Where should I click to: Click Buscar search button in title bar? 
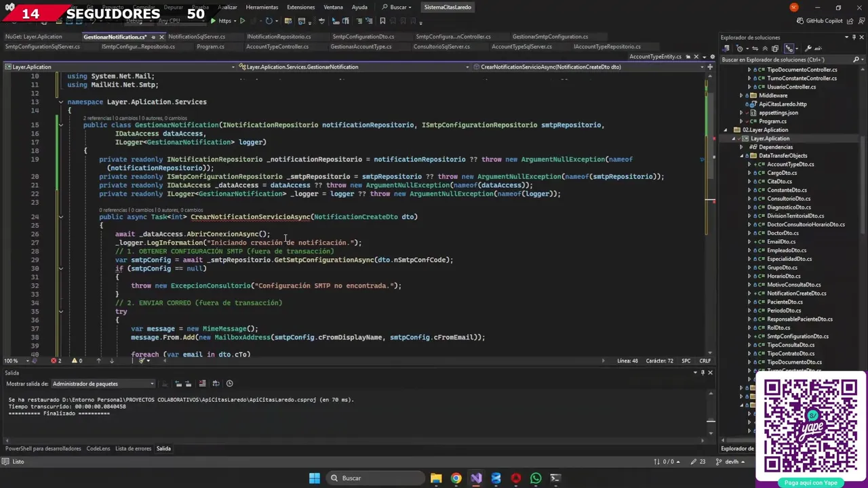pyautogui.click(x=398, y=7)
